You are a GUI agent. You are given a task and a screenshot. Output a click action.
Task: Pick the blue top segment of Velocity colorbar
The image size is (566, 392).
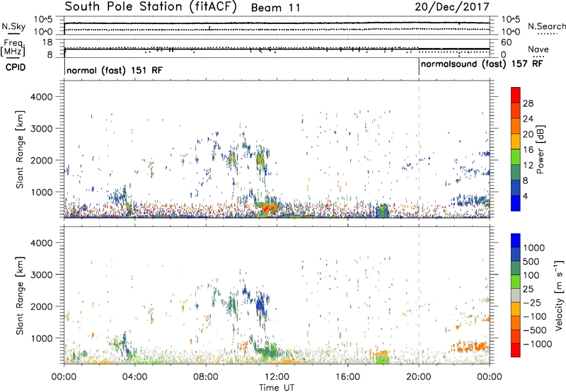[x=516, y=241]
